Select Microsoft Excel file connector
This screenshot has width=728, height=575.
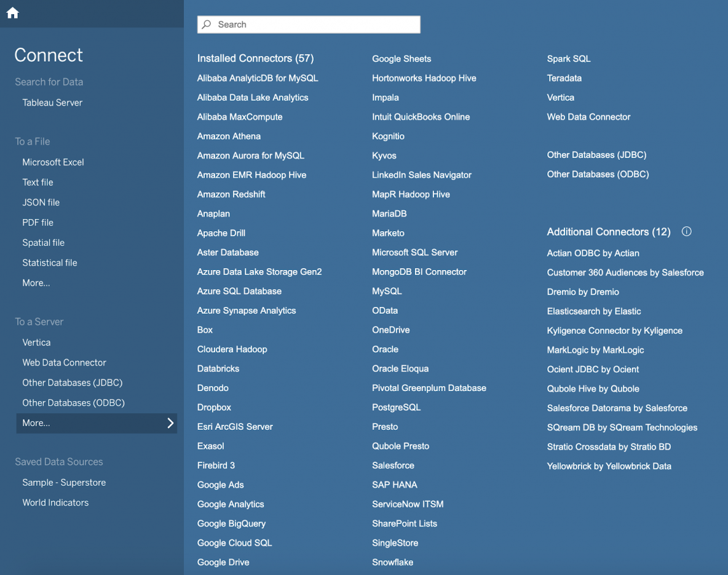point(53,162)
